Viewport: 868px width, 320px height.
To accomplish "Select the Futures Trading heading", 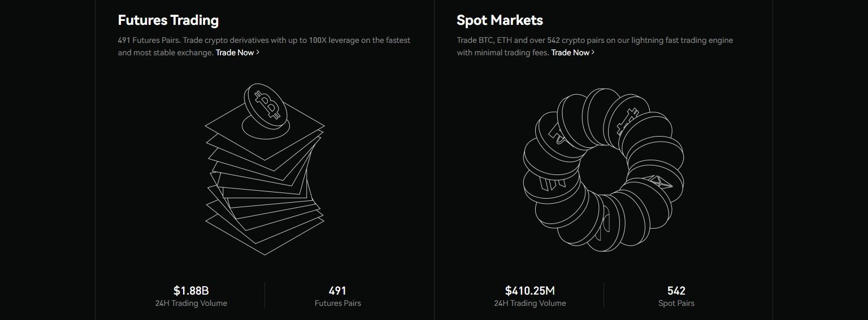I will 168,20.
